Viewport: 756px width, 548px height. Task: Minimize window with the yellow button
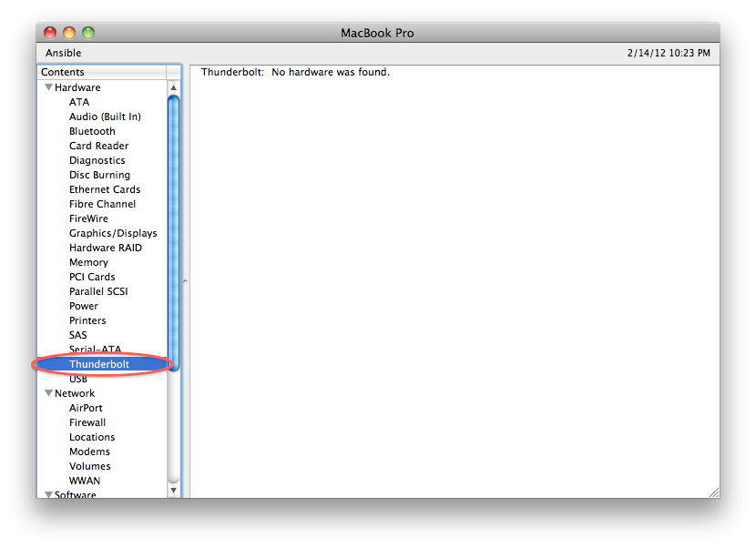[x=69, y=33]
